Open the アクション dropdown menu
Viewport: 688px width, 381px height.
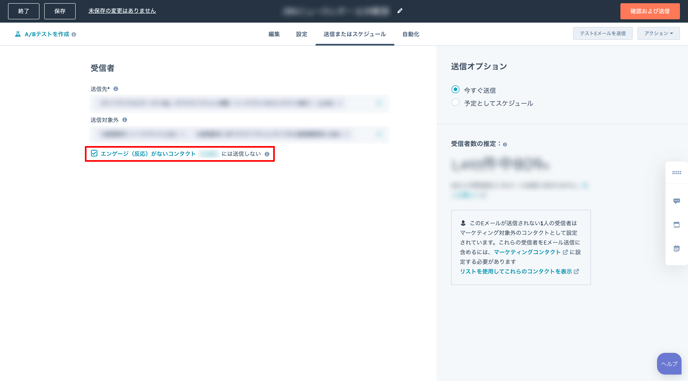tap(658, 33)
